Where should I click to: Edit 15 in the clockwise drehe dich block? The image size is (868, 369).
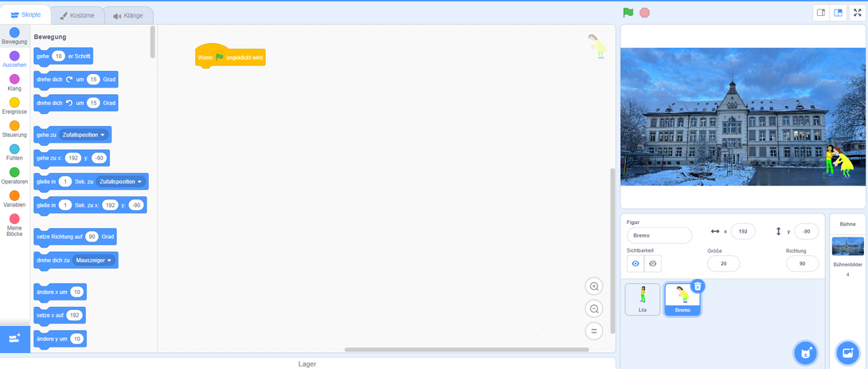pos(93,79)
